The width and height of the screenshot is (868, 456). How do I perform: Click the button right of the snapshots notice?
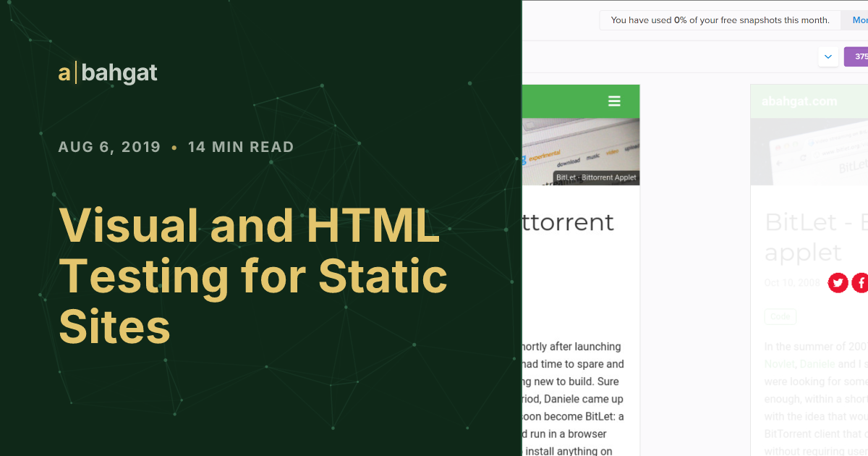(x=855, y=20)
